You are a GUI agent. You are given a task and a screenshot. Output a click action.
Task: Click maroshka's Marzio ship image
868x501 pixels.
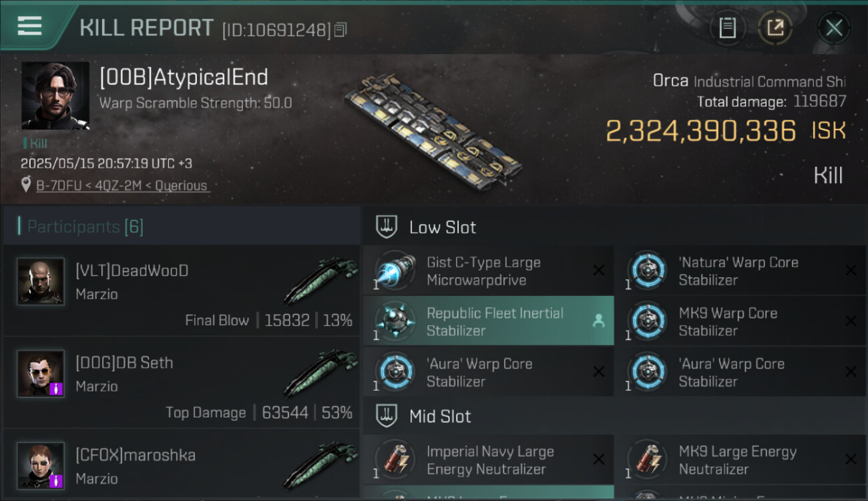tap(320, 465)
